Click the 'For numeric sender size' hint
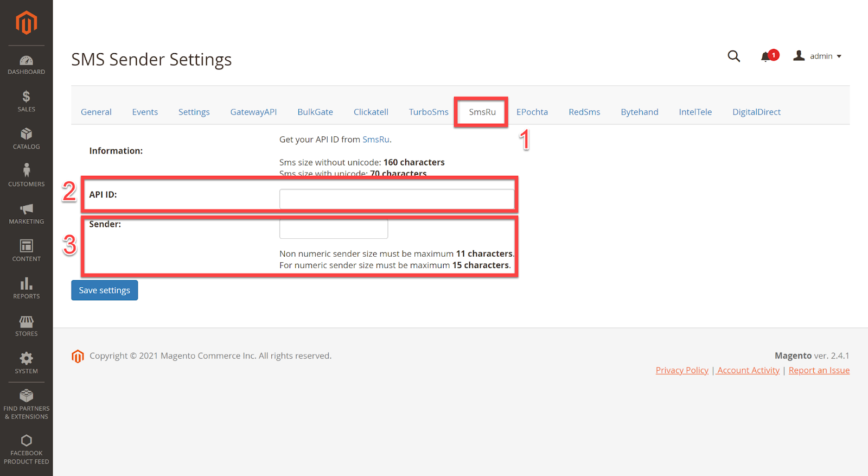Image resolution: width=868 pixels, height=476 pixels. pos(395,265)
